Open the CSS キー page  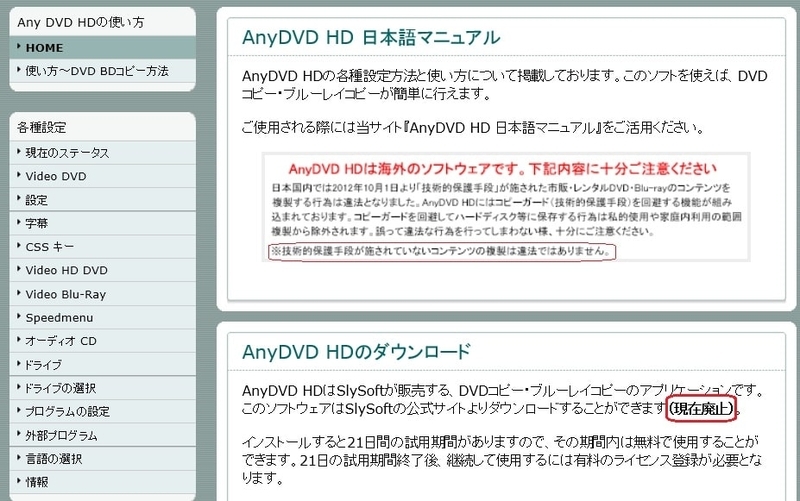tap(102, 246)
